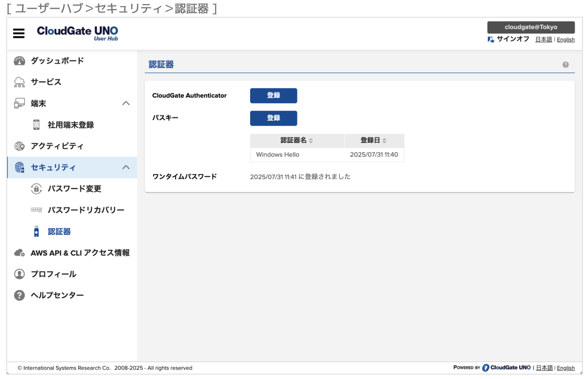The width and height of the screenshot is (588, 379).
Task: Click the 認証器 page heading
Action: click(161, 64)
